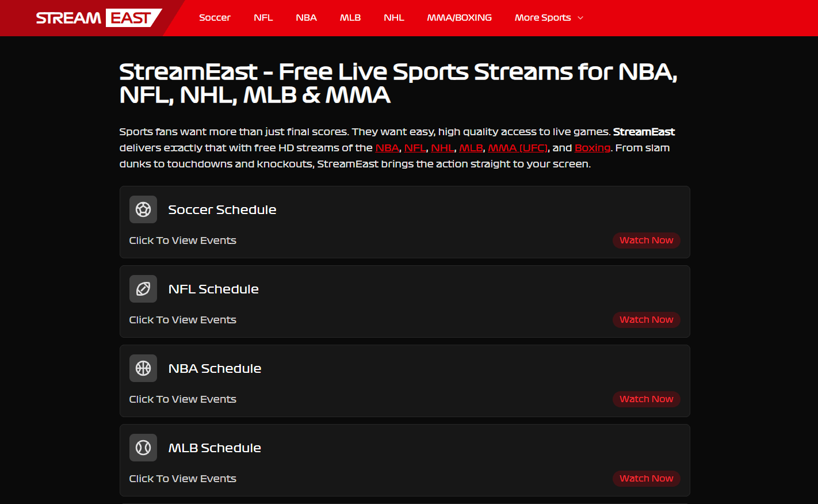
Task: Click the NBA basketball icon
Action: [143, 368]
